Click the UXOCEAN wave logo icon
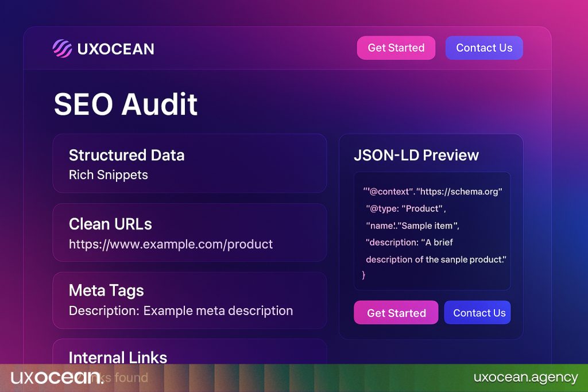 point(62,48)
